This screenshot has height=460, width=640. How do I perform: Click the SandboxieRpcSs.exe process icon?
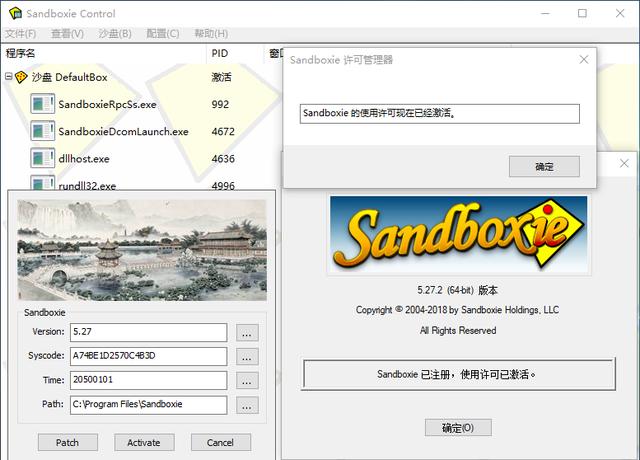tap(42, 104)
